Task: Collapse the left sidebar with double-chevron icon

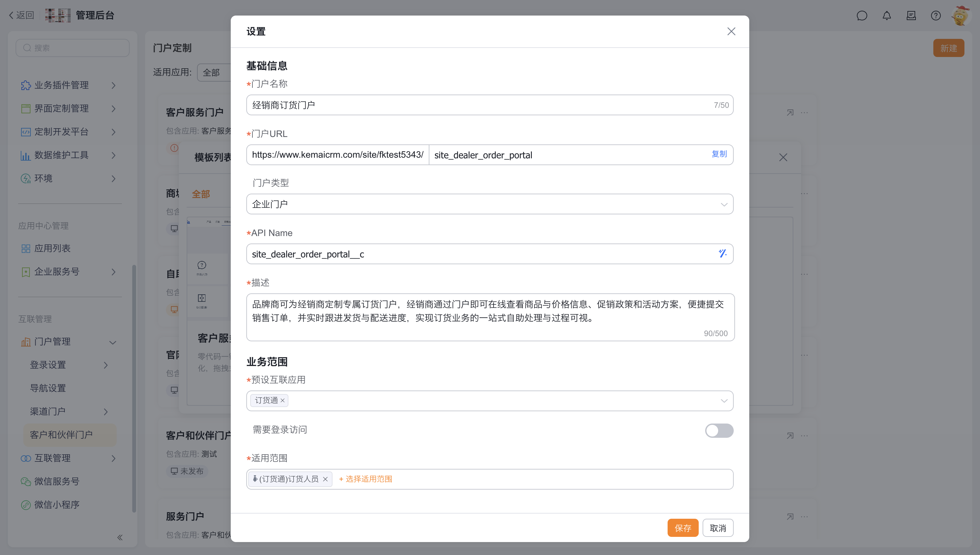Action: [120, 538]
